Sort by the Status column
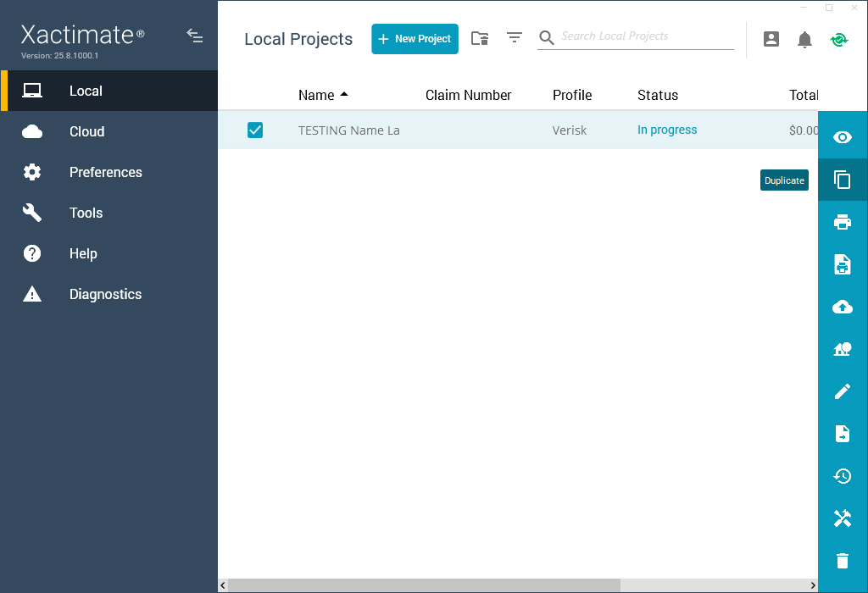 pyautogui.click(x=658, y=95)
